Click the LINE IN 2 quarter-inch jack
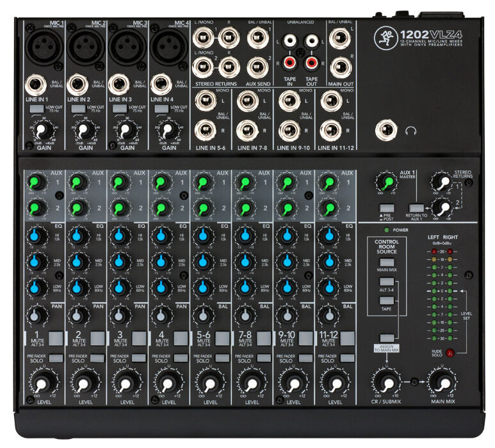The width and height of the screenshot is (495, 448). coord(77,84)
